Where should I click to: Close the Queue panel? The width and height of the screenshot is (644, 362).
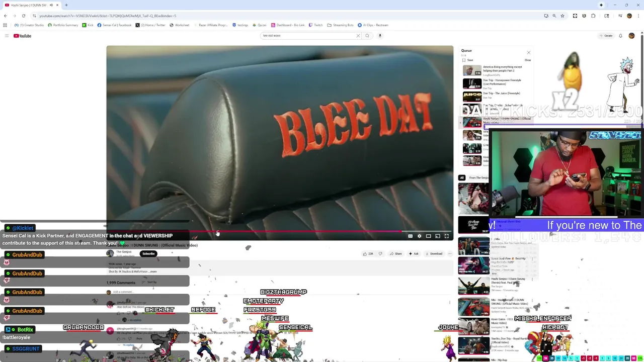(x=528, y=52)
